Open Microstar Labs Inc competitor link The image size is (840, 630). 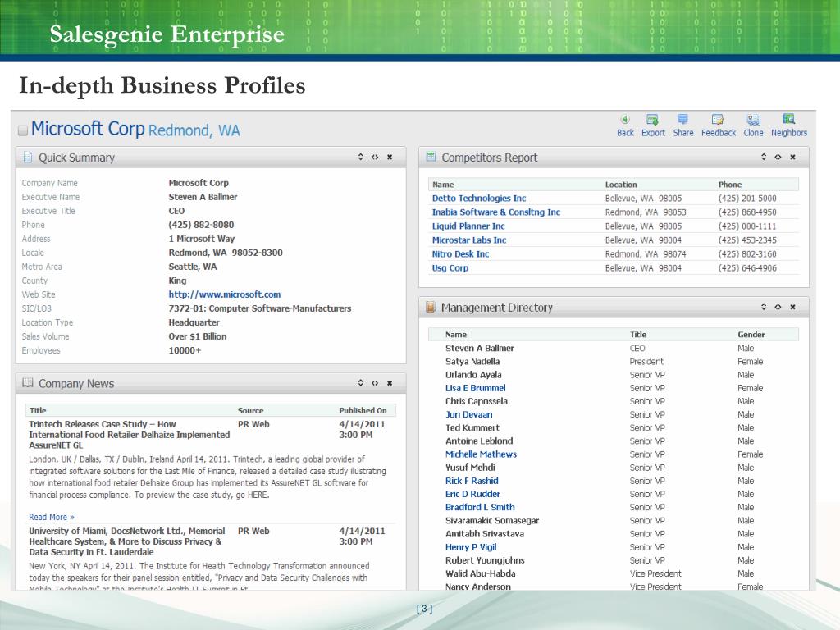(468, 240)
